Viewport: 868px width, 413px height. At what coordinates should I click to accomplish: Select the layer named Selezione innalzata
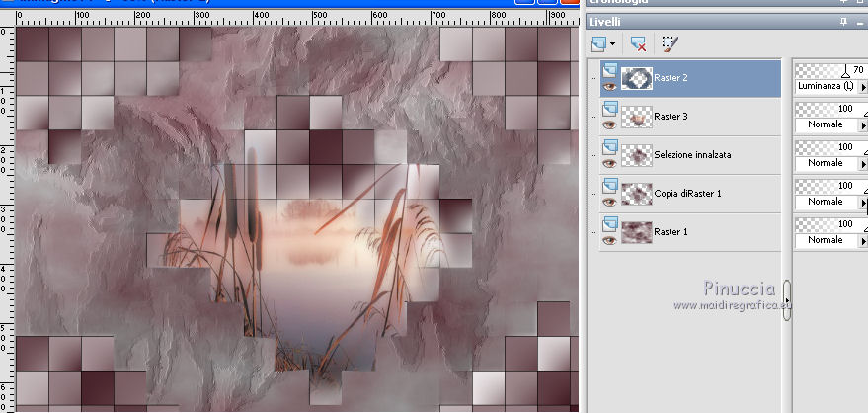click(692, 155)
